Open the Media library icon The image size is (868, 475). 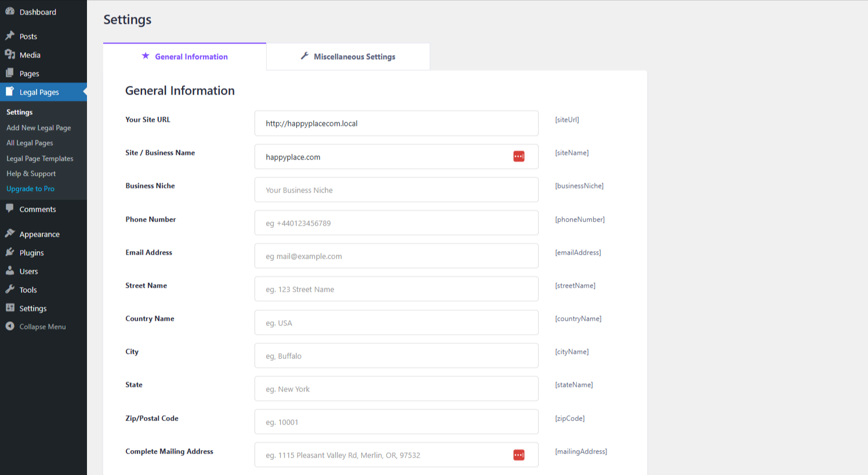pyautogui.click(x=10, y=55)
